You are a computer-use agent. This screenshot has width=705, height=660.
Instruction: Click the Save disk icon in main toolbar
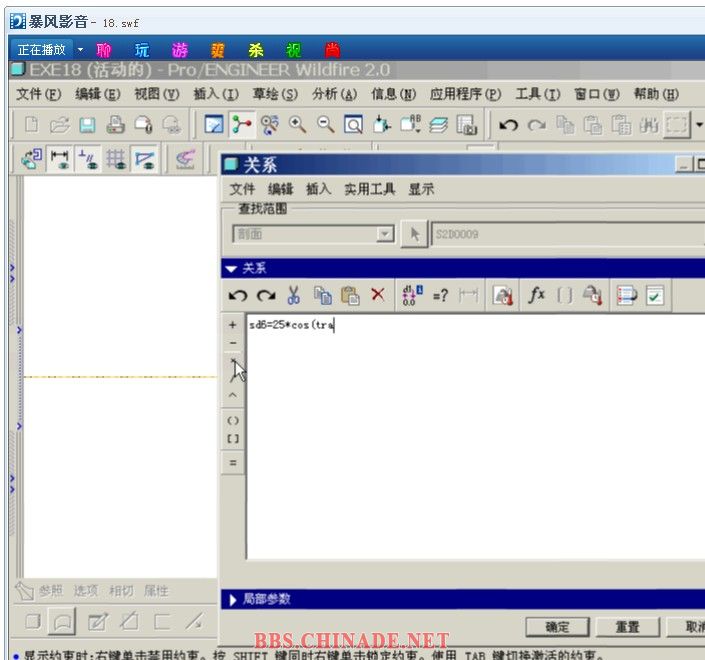point(87,125)
